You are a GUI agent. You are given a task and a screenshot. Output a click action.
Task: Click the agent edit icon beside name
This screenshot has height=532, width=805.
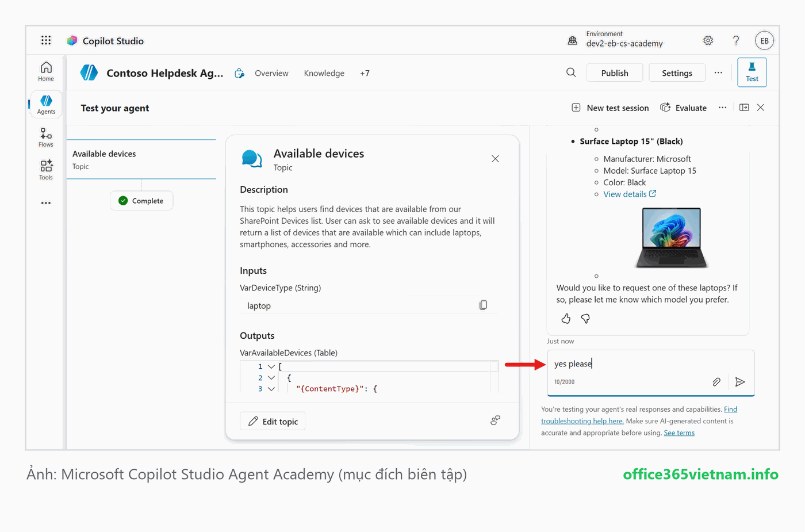pyautogui.click(x=239, y=73)
